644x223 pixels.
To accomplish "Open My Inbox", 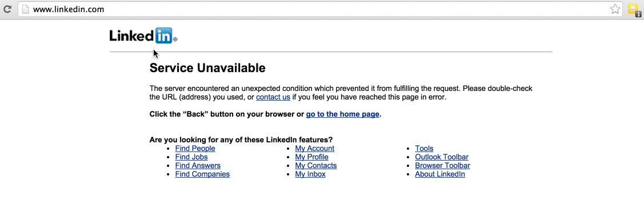I will click(310, 174).
